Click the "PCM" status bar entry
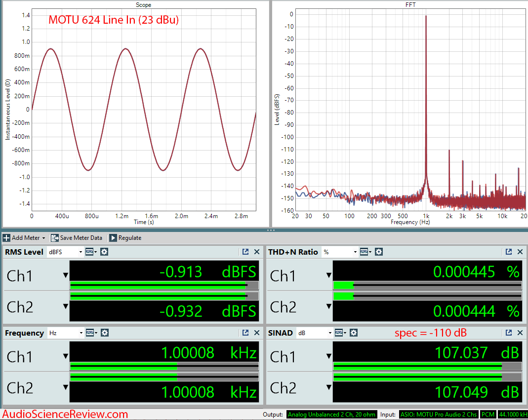Screen dimensions: 528x420 tap(488, 415)
